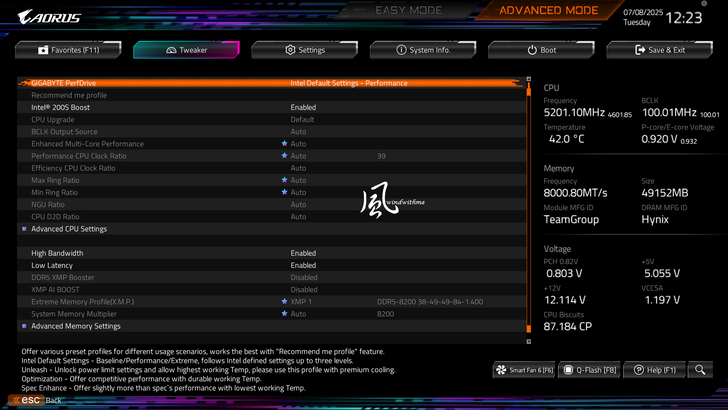The image size is (728, 410).
Task: Toggle XMP AI BOOST Disabled value
Action: coord(304,289)
